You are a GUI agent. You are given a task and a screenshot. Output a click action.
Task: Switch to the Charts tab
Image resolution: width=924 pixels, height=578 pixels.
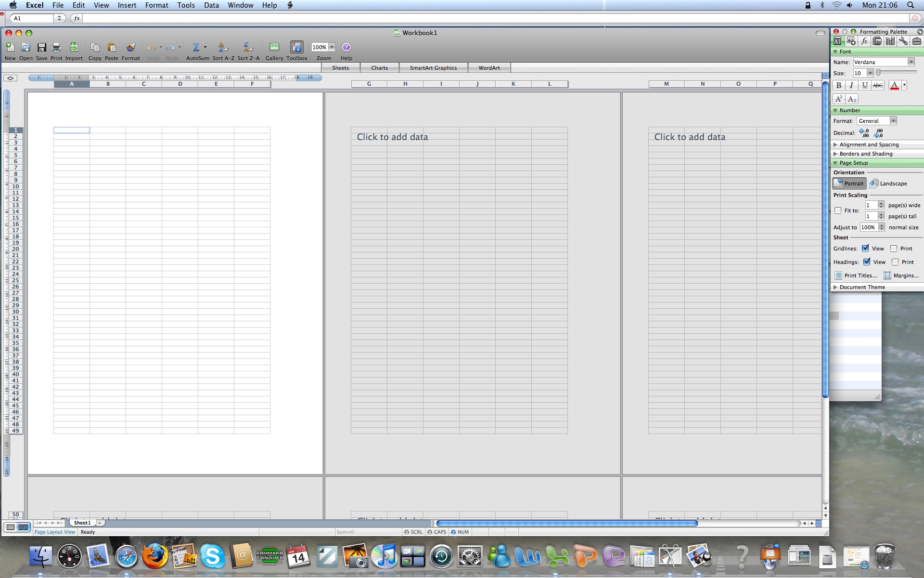(x=379, y=68)
